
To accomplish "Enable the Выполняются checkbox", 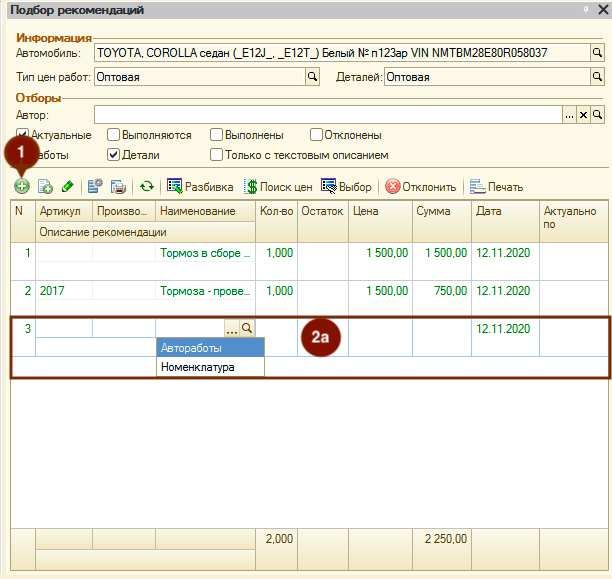I will pyautogui.click(x=113, y=135).
